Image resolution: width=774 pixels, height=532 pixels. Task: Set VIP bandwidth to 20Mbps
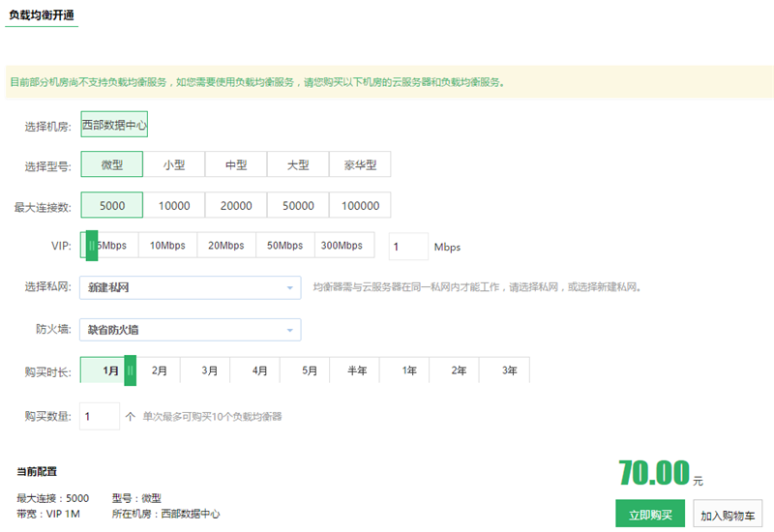tap(226, 246)
